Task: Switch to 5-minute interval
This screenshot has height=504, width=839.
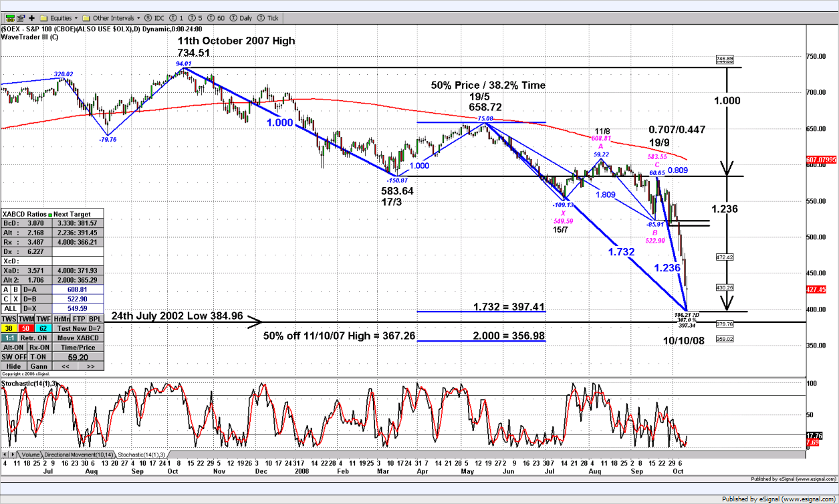Action: pyautogui.click(x=195, y=17)
